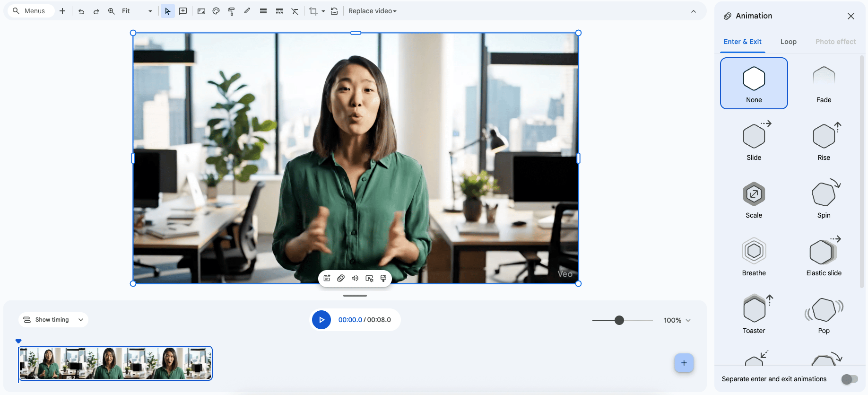The width and height of the screenshot is (868, 395).
Task: Click the reset image toolbar icon
Action: (334, 11)
